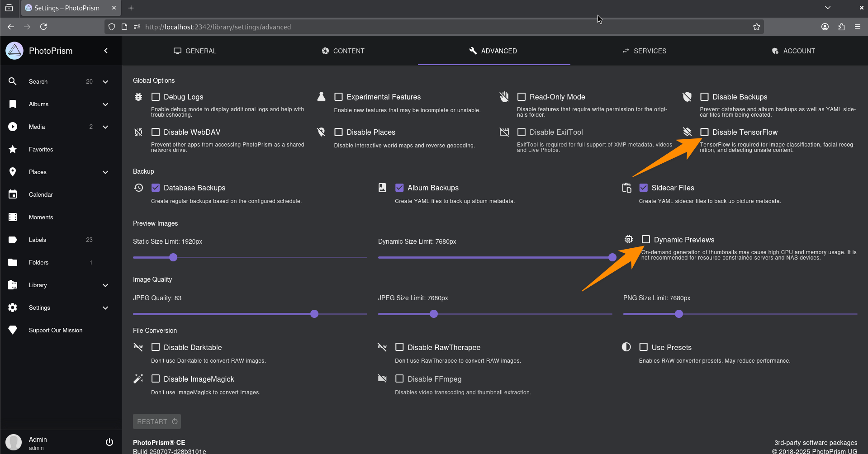Click the power logout icon beside Admin
This screenshot has width=868, height=454.
tap(109, 442)
